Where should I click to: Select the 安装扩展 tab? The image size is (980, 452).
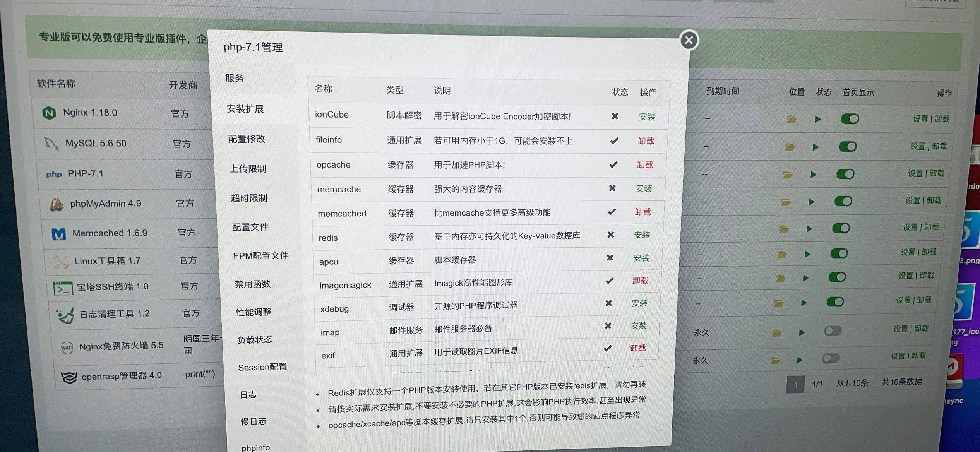click(x=245, y=109)
